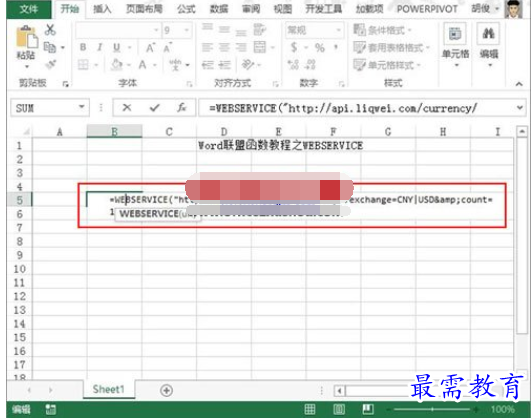
Task: Open 条件格式 conditional formatting menu
Action: 382,30
